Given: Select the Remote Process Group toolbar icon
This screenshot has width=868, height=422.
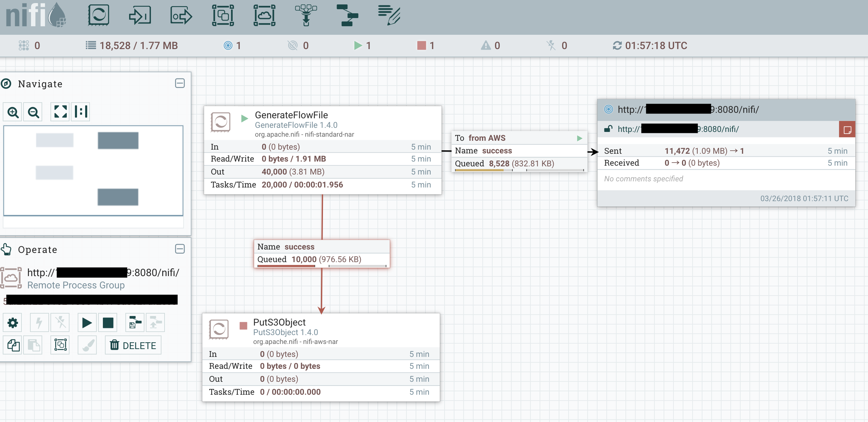Looking at the screenshot, I should [x=264, y=15].
